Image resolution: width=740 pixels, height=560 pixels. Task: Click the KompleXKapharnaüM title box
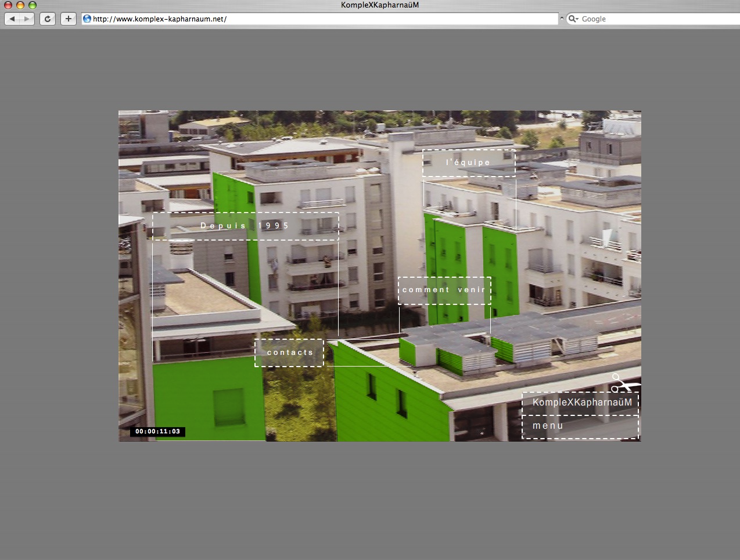click(580, 403)
